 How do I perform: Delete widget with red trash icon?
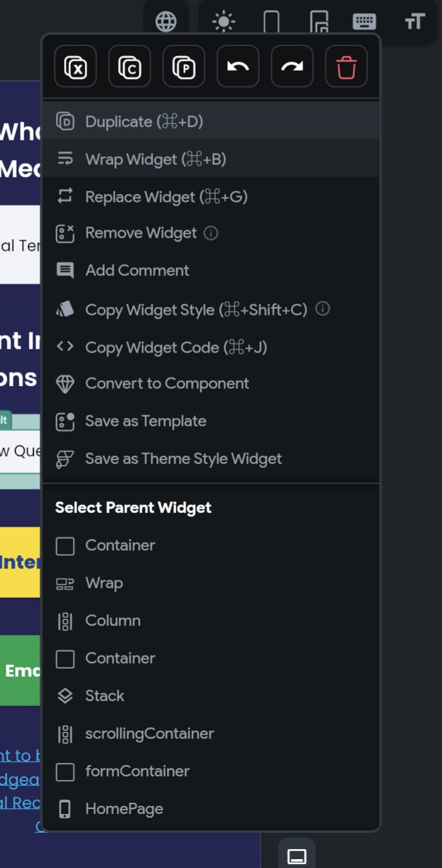347,66
